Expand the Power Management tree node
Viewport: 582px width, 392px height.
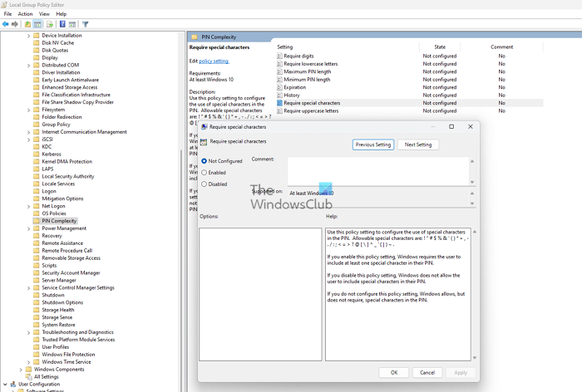(x=28, y=228)
